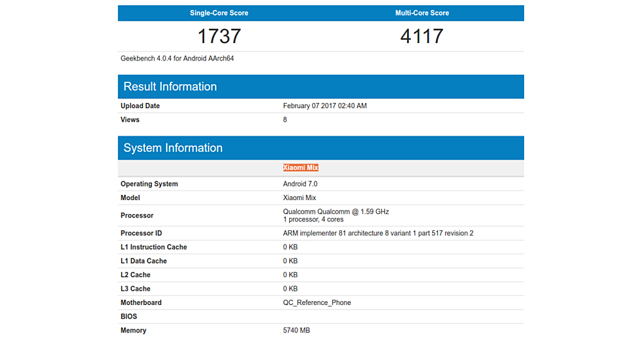The height and width of the screenshot is (339, 644).
Task: Click the Operating System label
Action: click(149, 184)
